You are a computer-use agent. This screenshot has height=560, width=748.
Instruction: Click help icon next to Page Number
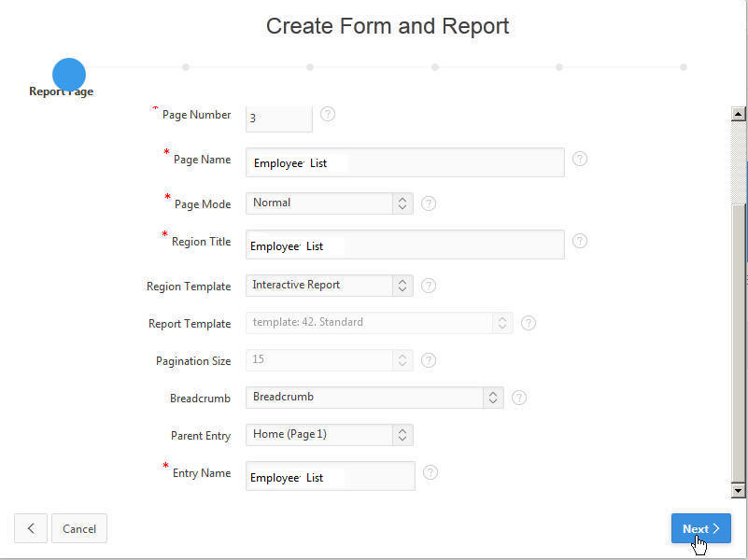click(x=328, y=114)
